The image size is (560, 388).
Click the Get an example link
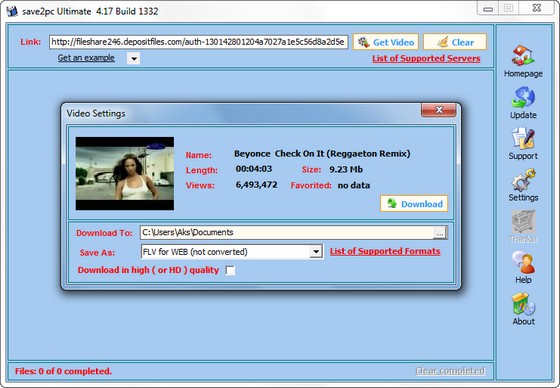pos(86,58)
